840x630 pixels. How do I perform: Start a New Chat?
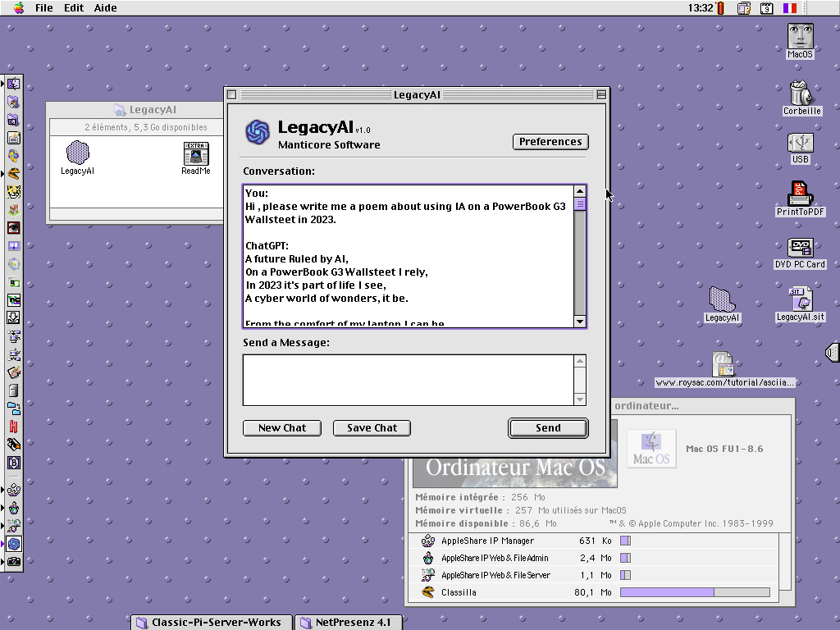tap(282, 428)
